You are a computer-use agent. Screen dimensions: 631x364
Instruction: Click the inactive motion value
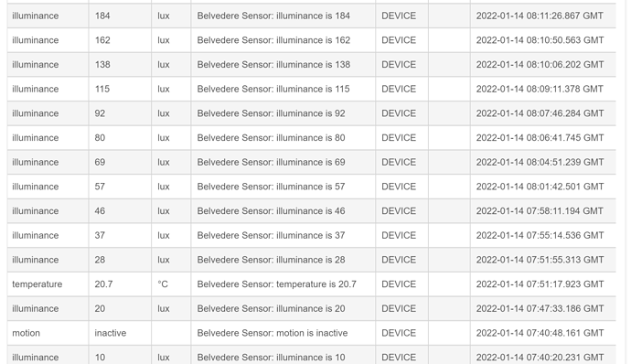(x=111, y=333)
